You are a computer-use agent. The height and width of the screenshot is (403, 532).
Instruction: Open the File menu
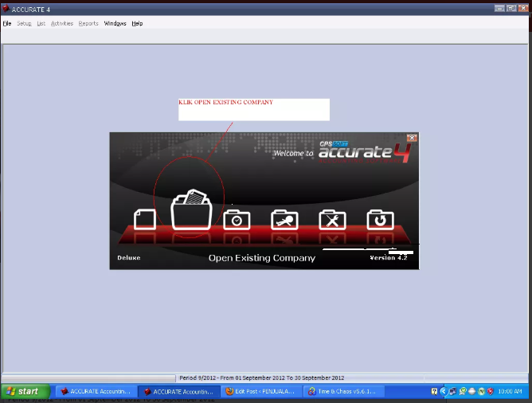tap(7, 24)
